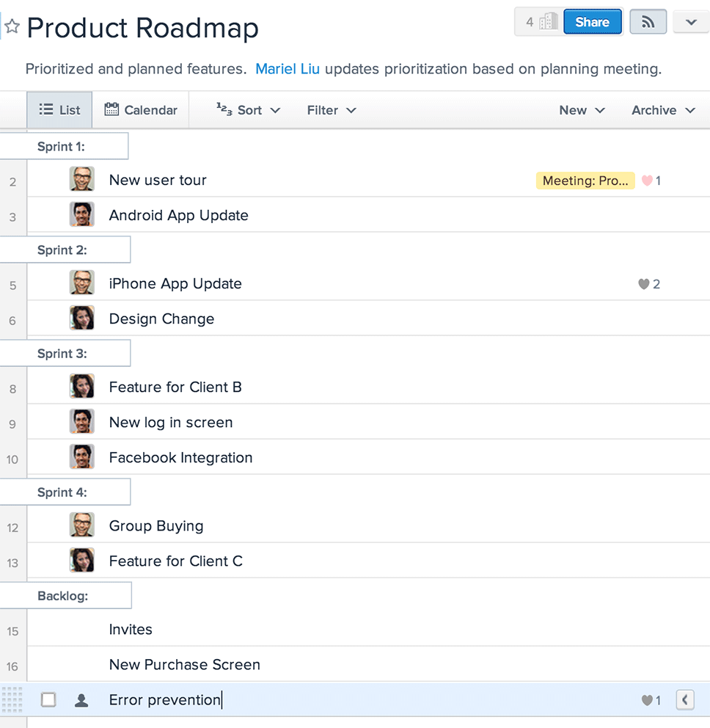Screen dimensions: 710x728
Task: Assign Error prevention via the person icon
Action: click(x=81, y=700)
